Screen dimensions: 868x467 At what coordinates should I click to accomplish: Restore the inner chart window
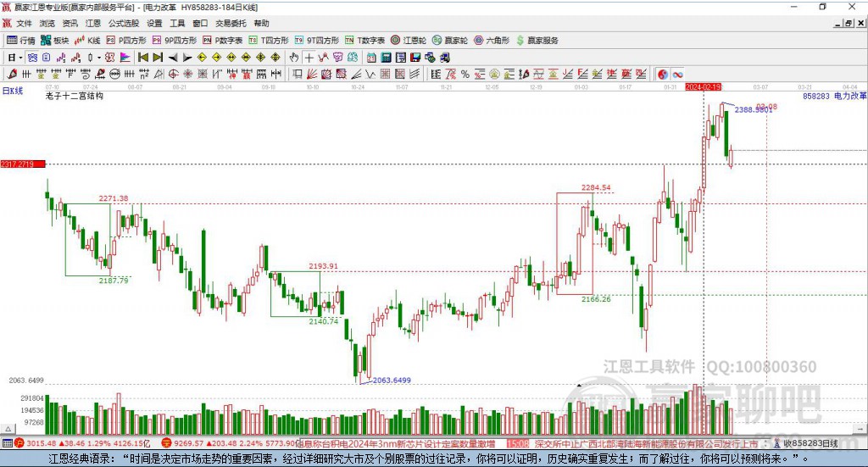coord(849,23)
